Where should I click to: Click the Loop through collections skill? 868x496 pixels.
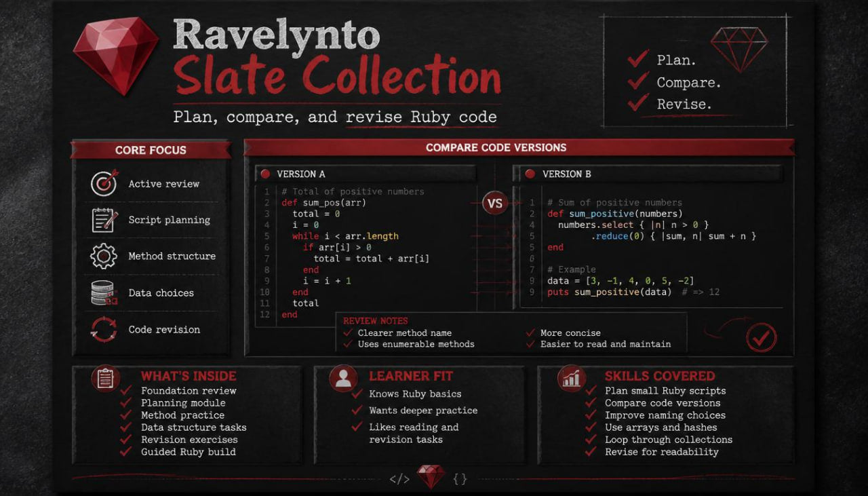click(x=669, y=439)
